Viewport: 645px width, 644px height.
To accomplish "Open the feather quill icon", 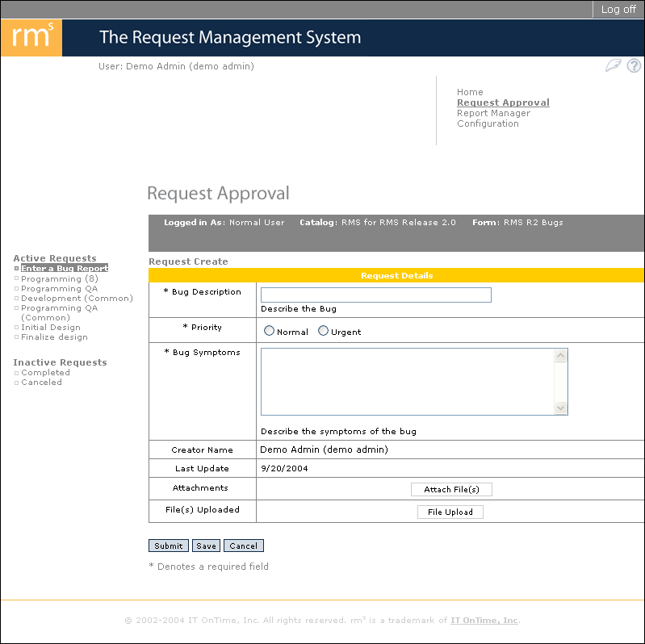I will coord(613,65).
